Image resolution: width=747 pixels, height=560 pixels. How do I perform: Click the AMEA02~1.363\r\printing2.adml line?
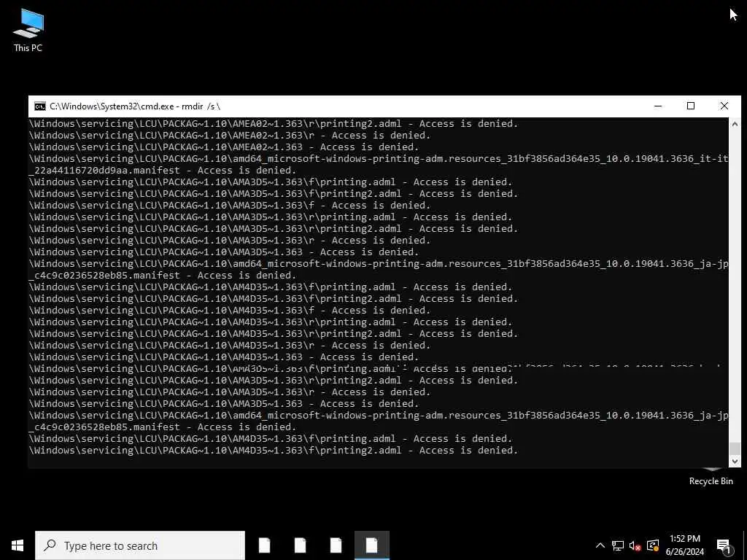pos(274,124)
